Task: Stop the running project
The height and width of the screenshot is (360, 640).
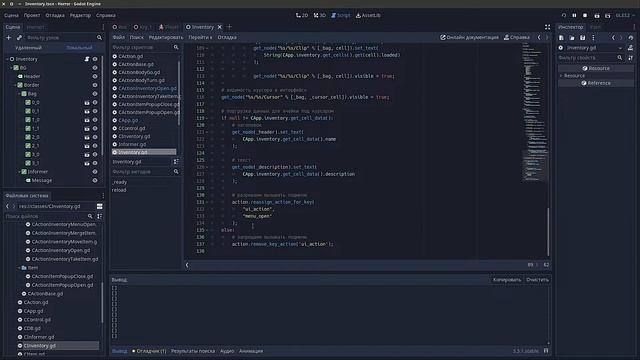Action: point(585,16)
